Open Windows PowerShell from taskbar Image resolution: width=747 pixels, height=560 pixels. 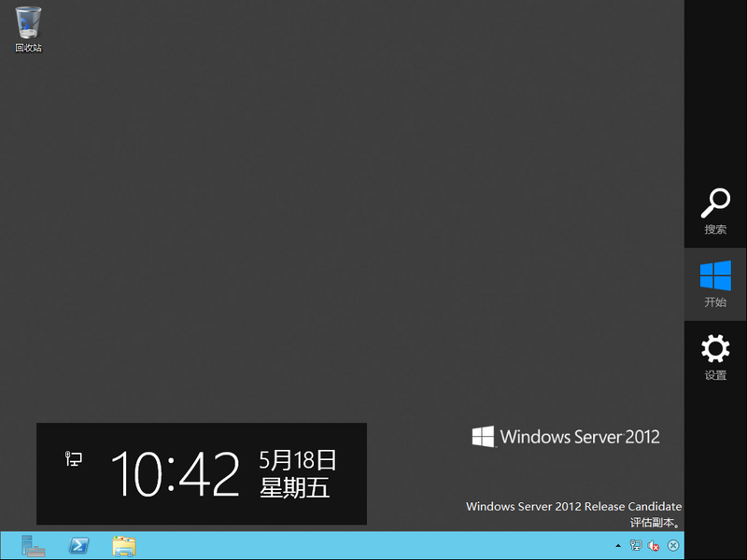tap(78, 546)
